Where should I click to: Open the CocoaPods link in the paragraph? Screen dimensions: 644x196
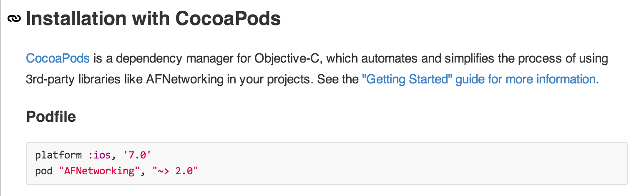[58, 58]
